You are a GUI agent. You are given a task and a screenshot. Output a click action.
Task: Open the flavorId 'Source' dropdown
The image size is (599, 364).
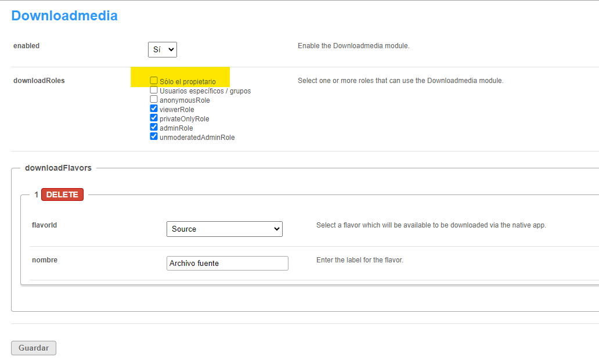tap(225, 229)
